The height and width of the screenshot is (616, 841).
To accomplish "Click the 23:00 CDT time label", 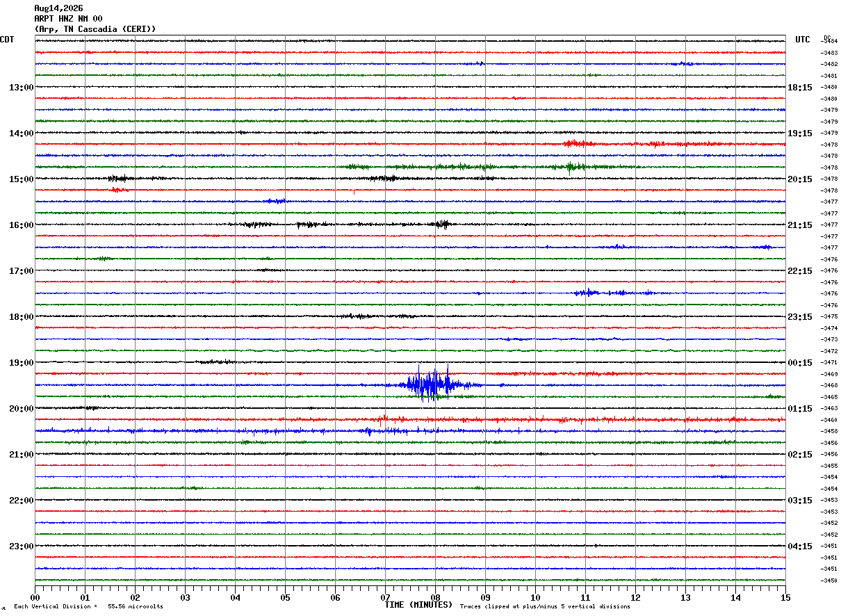I will pyautogui.click(x=21, y=546).
